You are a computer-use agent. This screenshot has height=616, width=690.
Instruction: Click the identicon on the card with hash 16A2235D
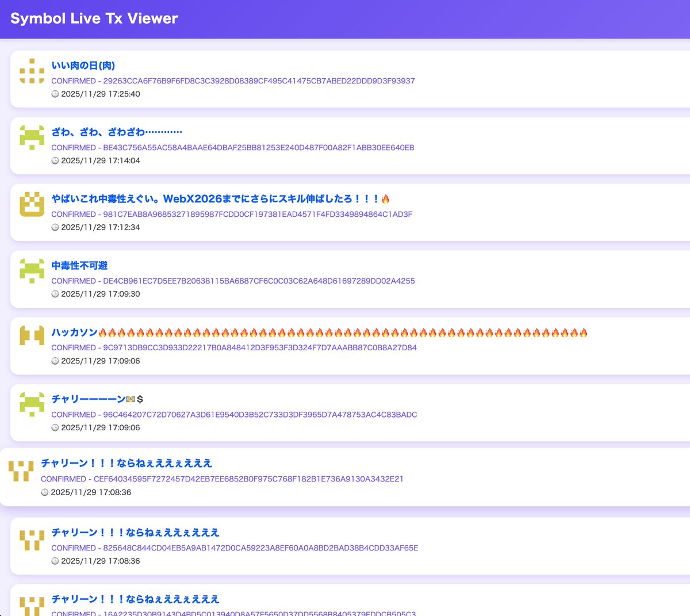point(32,606)
